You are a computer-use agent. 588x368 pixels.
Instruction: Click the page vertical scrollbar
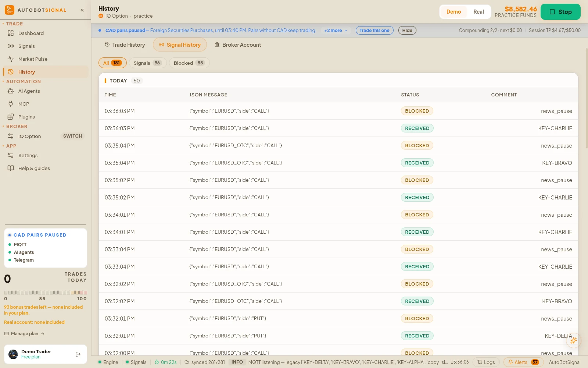587,98
